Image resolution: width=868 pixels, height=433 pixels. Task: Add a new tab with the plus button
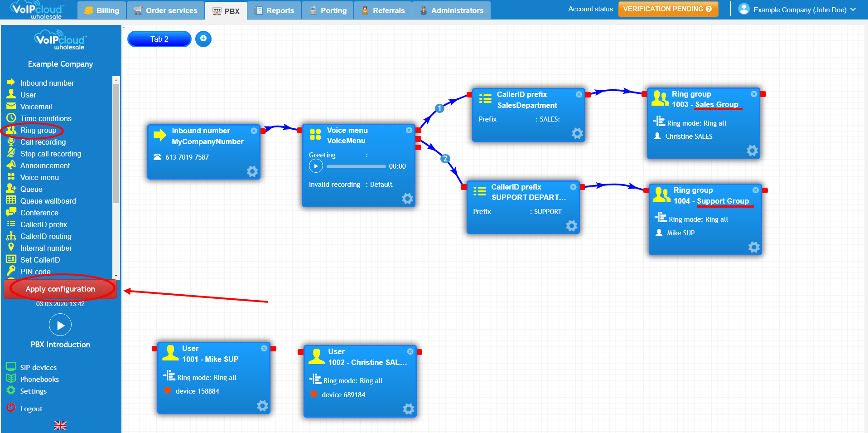[203, 39]
